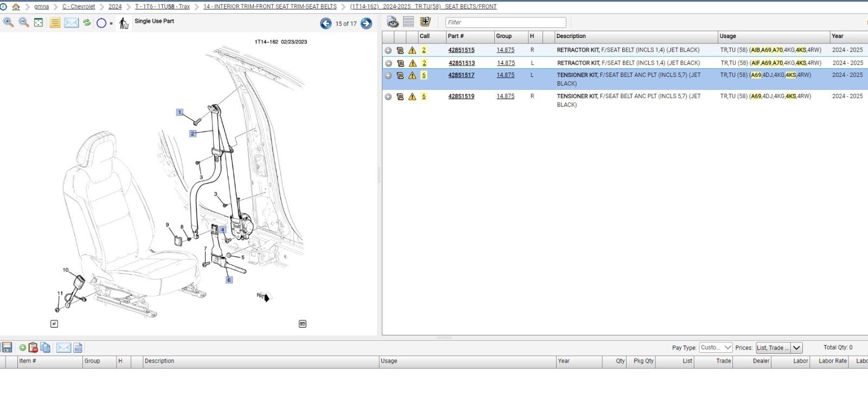868x395 pixels.
Task: Expand the Prices List, Trade dropdown
Action: (x=796, y=348)
